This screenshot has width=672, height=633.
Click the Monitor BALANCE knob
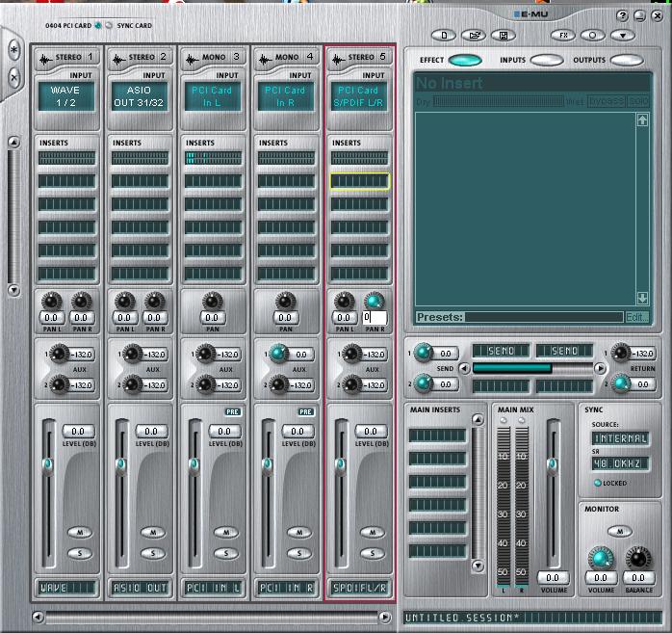[x=638, y=559]
